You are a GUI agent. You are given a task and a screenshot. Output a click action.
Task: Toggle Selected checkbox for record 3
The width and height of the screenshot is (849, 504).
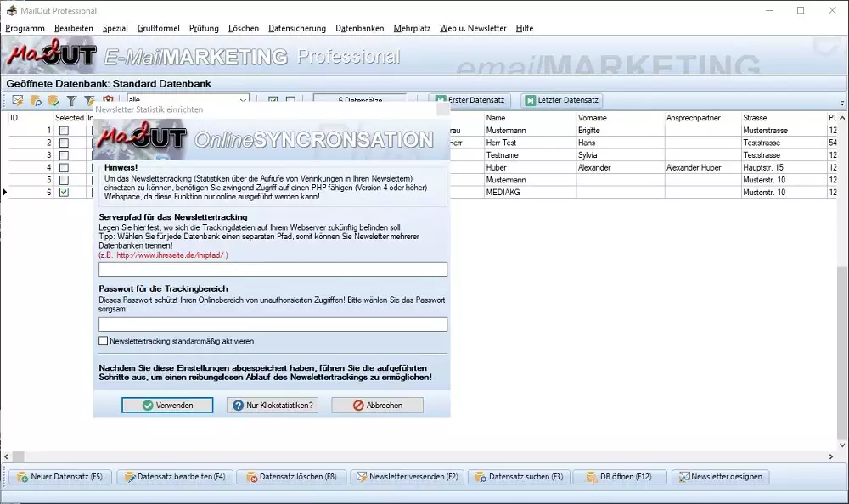[64, 155]
